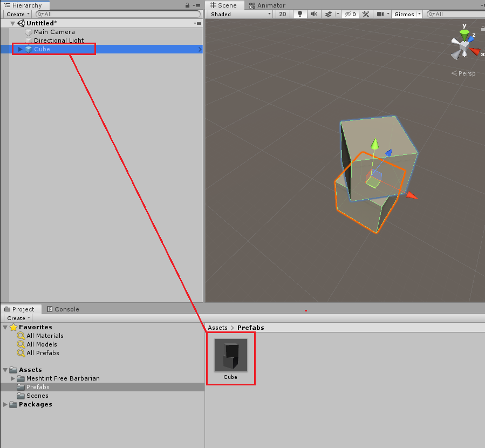Click Prefabs in the breadcrumb path
Screen dimensions: 485x448
250,328
